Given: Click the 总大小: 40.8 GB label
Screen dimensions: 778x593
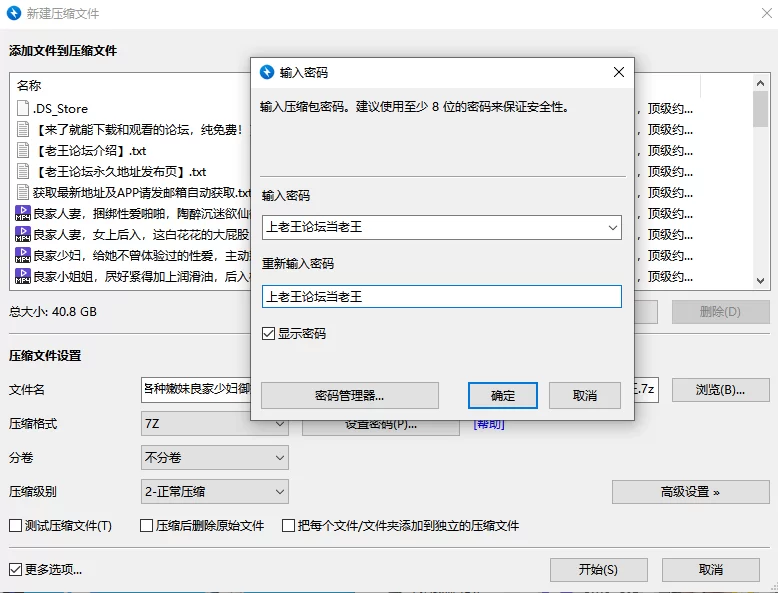Looking at the screenshot, I should [53, 312].
